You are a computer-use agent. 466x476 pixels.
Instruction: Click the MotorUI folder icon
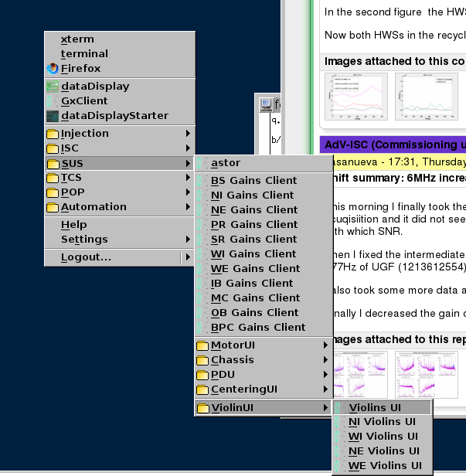click(202, 345)
